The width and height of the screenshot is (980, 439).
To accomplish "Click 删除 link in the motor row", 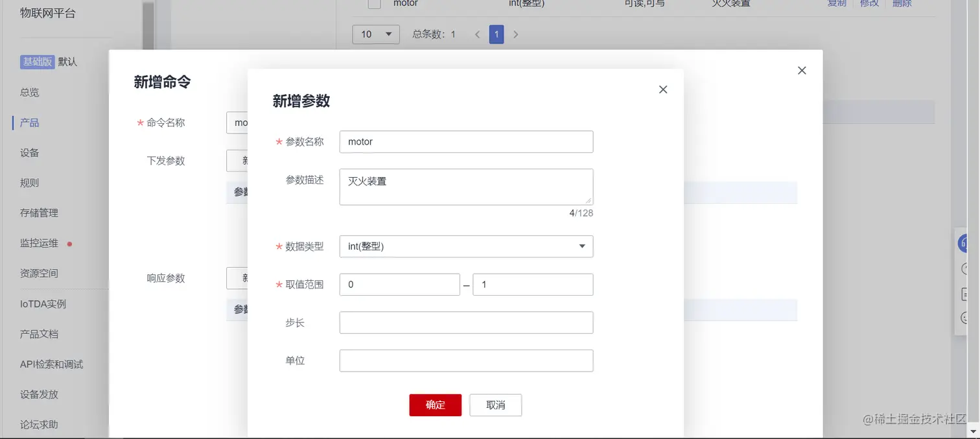I will (x=902, y=3).
